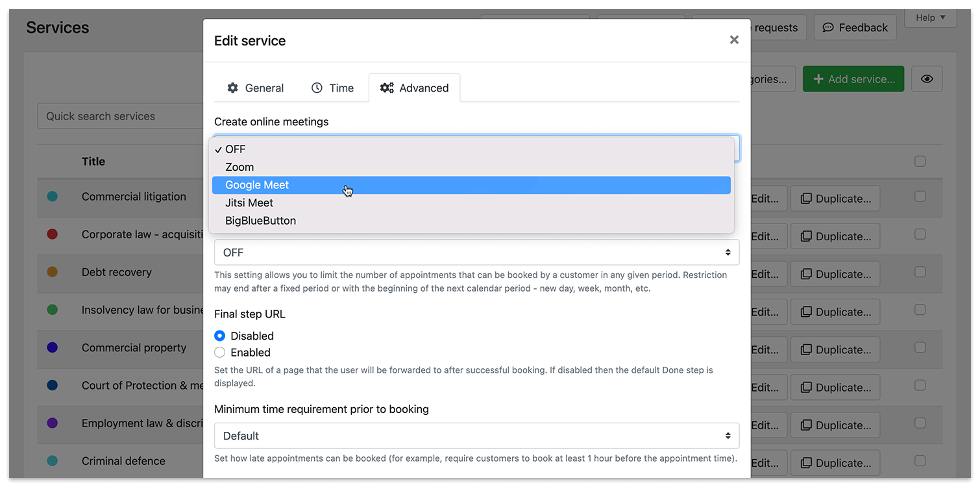The height and width of the screenshot is (487, 980).
Task: Click the Commercial litigation service title
Action: tap(134, 196)
